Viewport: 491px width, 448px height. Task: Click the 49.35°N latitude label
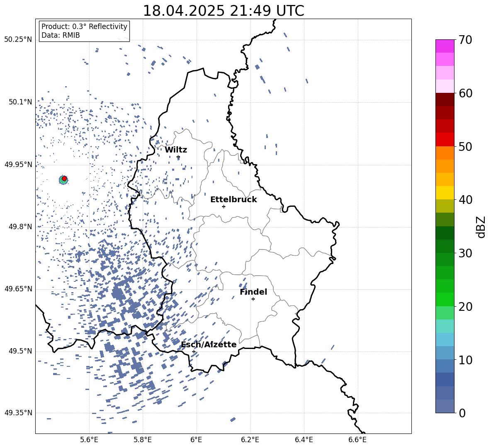[x=18, y=413]
